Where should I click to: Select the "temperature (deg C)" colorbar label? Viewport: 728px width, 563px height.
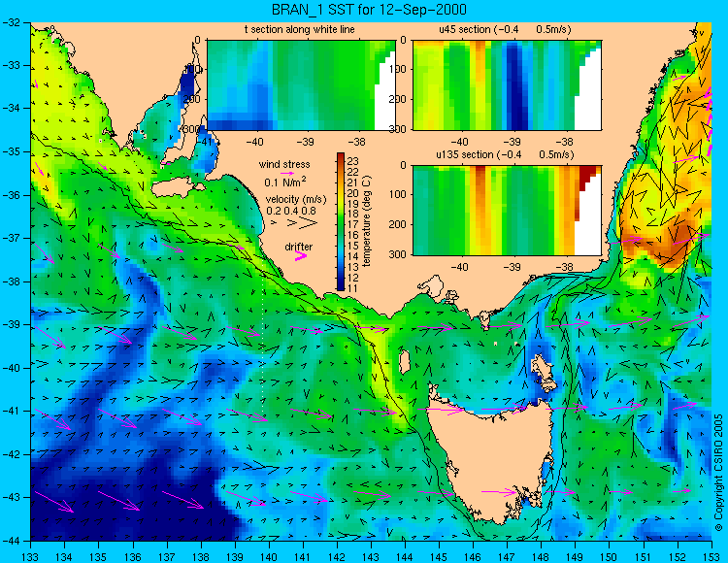367,221
